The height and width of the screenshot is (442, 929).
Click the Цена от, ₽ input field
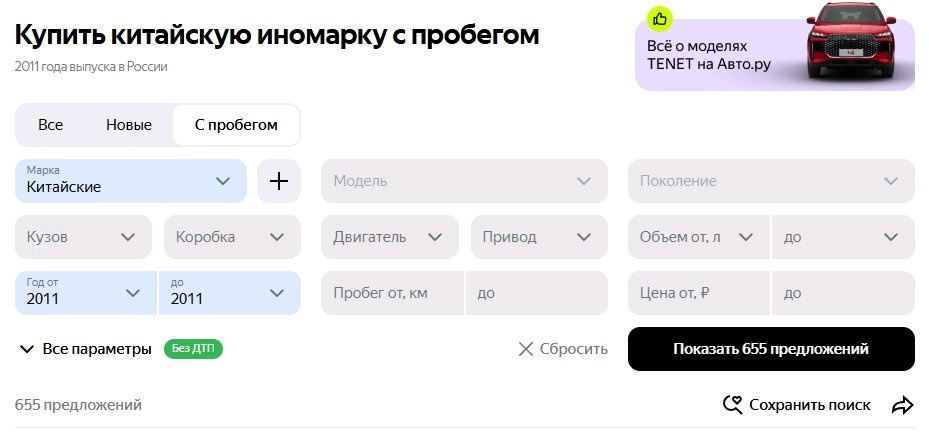click(x=699, y=293)
